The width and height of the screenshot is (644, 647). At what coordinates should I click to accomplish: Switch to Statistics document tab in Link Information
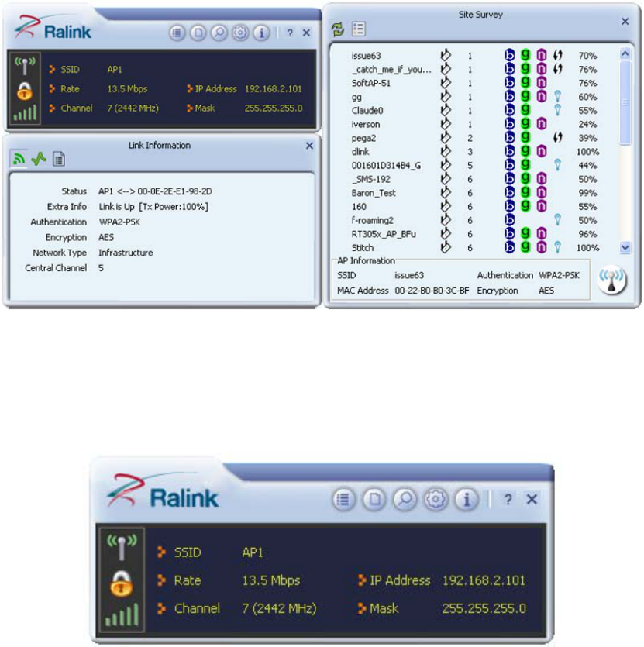pos(59,159)
